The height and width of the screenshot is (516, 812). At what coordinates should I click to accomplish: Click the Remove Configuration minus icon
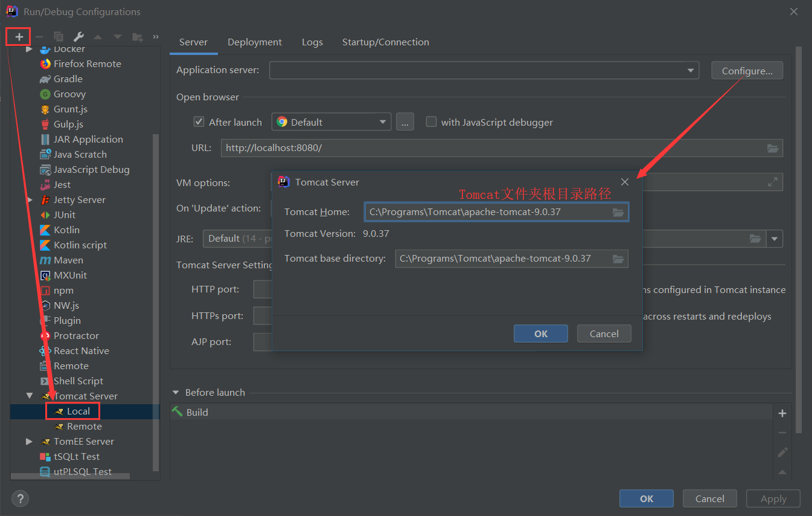click(39, 37)
